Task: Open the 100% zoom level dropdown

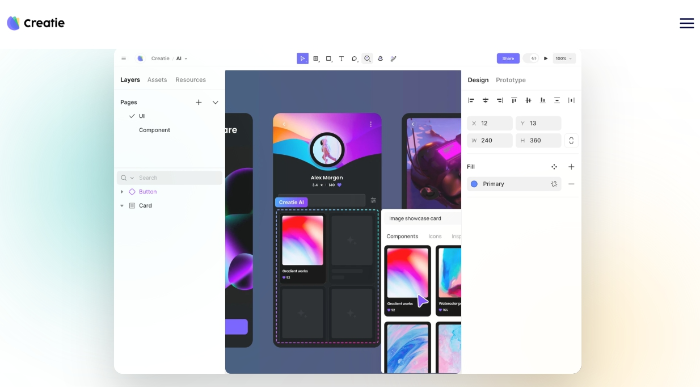Action: click(564, 58)
